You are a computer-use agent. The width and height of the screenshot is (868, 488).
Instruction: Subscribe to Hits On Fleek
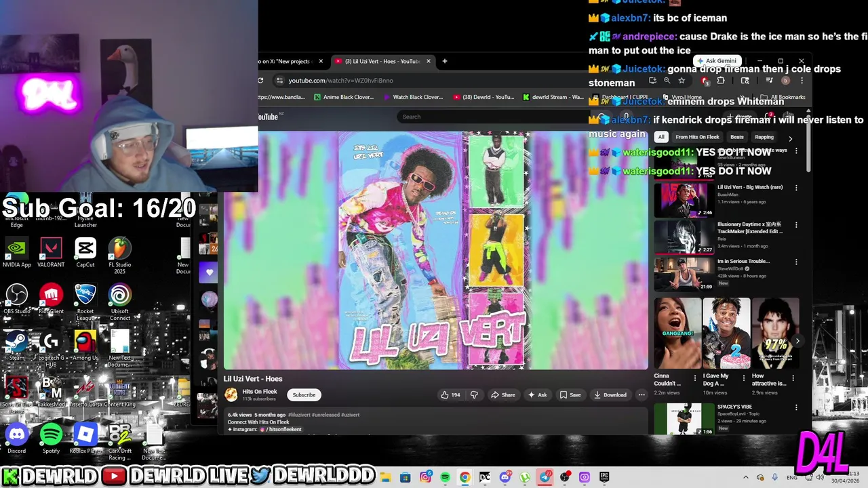pyautogui.click(x=304, y=395)
